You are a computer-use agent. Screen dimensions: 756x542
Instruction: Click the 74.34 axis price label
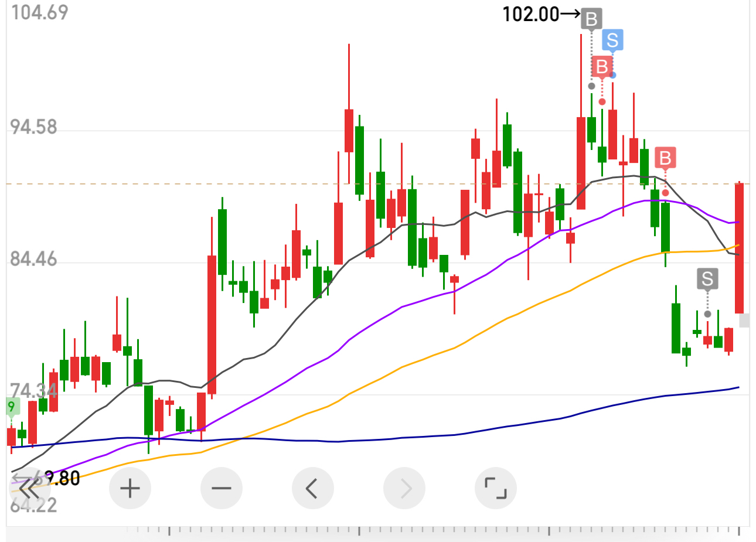tap(34, 391)
